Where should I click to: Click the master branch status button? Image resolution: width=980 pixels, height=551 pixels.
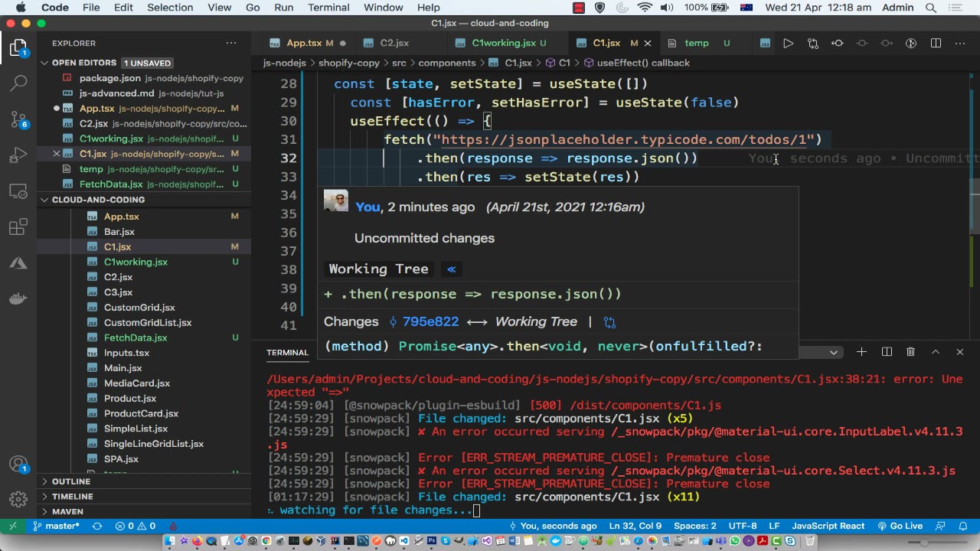(x=56, y=526)
